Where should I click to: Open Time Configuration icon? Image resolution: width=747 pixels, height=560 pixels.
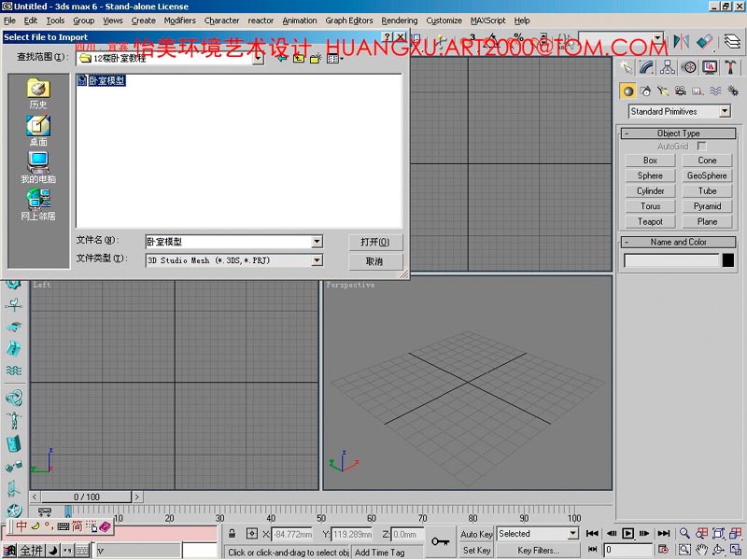pos(663,550)
